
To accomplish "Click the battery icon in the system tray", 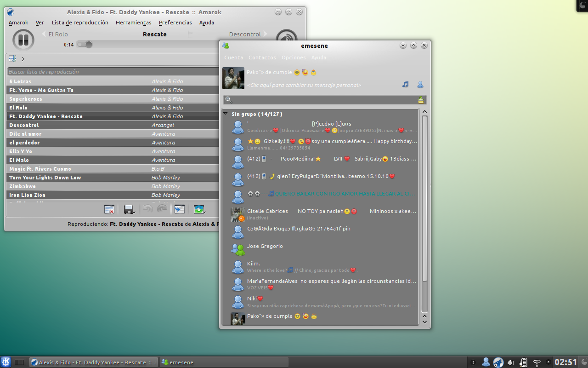I will [523, 362].
